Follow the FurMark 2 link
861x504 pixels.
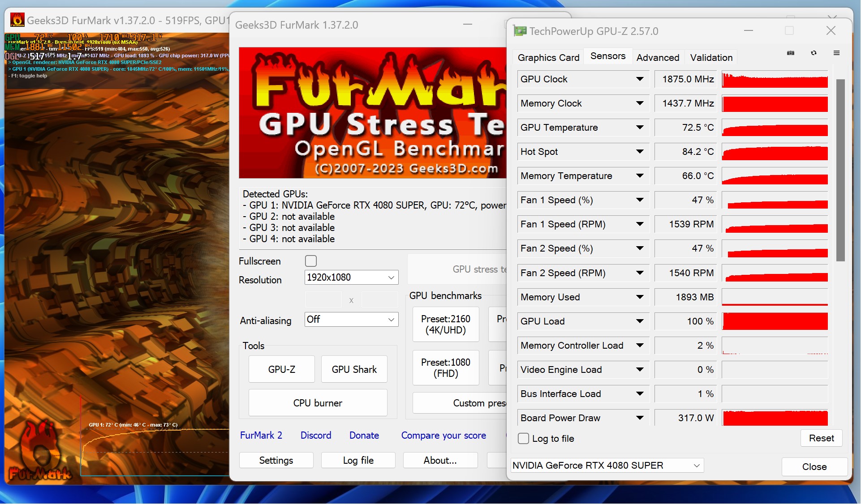(261, 435)
